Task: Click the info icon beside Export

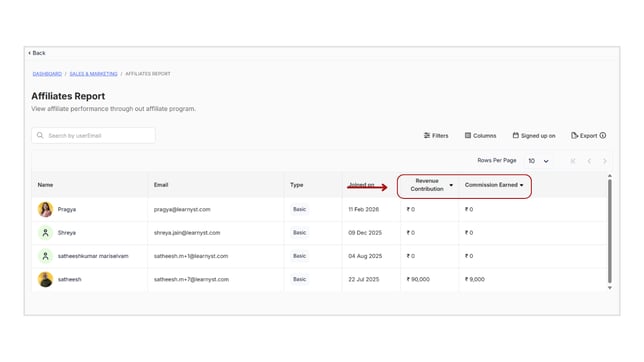Action: [603, 135]
